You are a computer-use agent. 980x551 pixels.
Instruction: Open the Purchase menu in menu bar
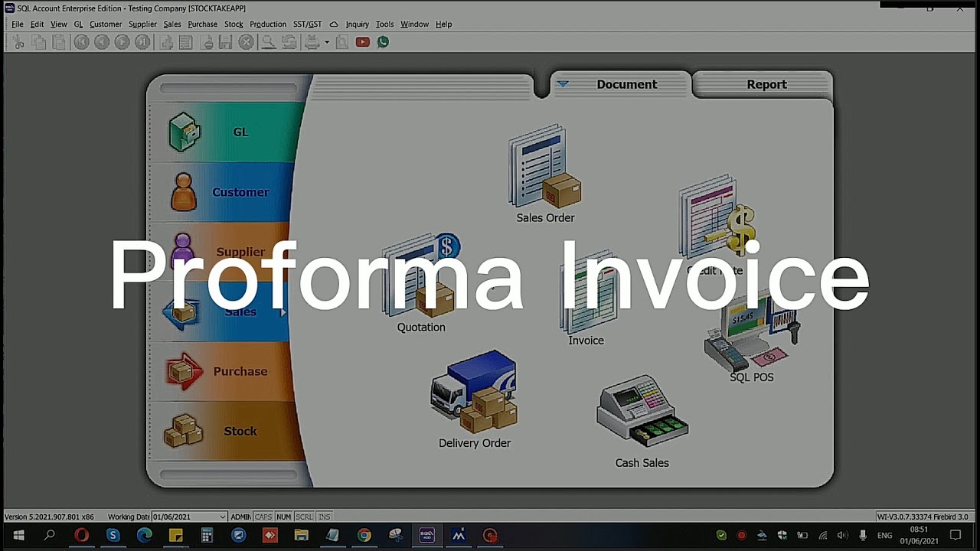pos(203,24)
